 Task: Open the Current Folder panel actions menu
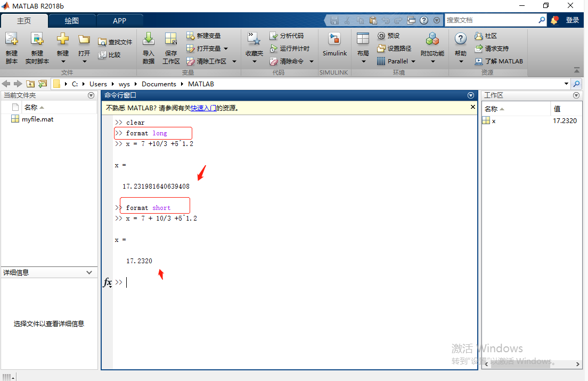[x=91, y=95]
